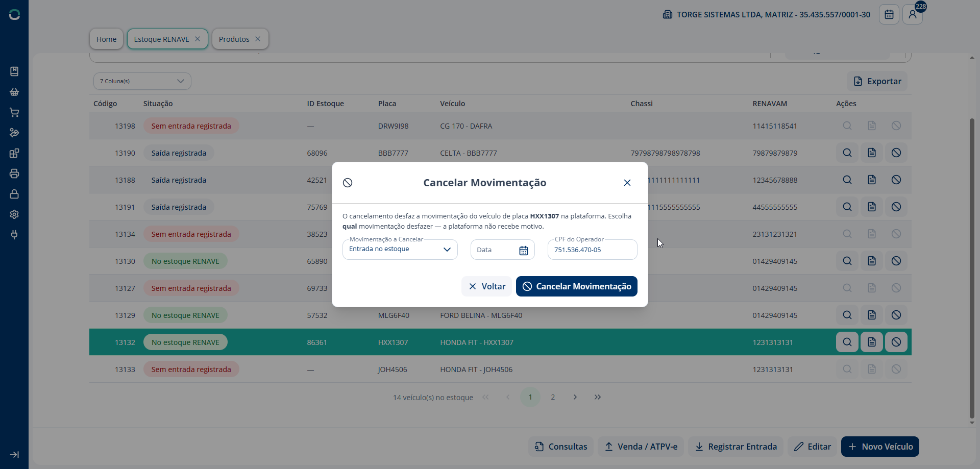Open the user profile icon with badge 228

tap(913, 14)
